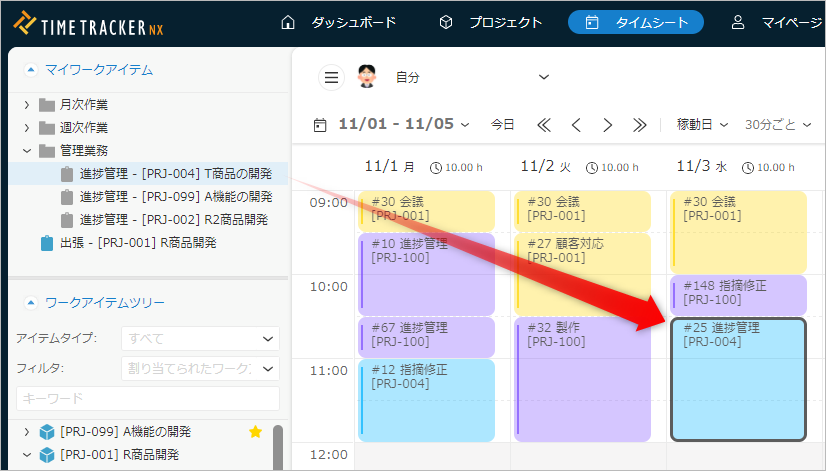Click the calendar icon beside date range
826x471 pixels.
tap(320, 125)
